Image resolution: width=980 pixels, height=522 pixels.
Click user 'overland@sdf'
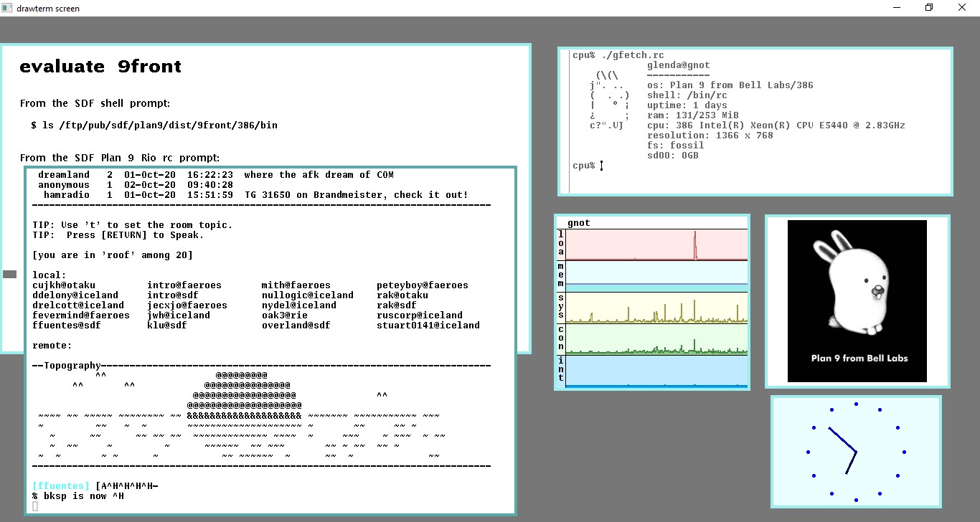pyautogui.click(x=296, y=326)
